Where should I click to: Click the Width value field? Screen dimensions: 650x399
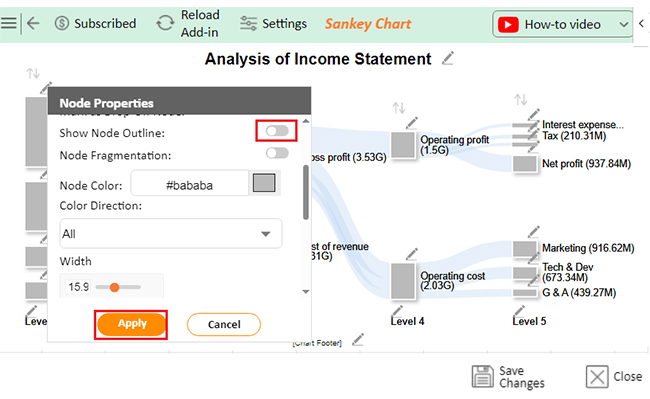(x=78, y=287)
